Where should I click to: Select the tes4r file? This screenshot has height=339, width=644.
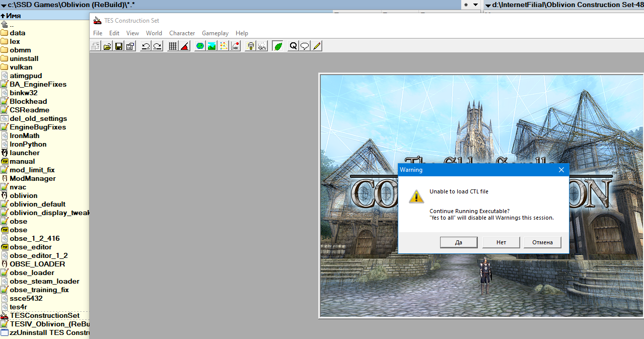click(x=18, y=307)
